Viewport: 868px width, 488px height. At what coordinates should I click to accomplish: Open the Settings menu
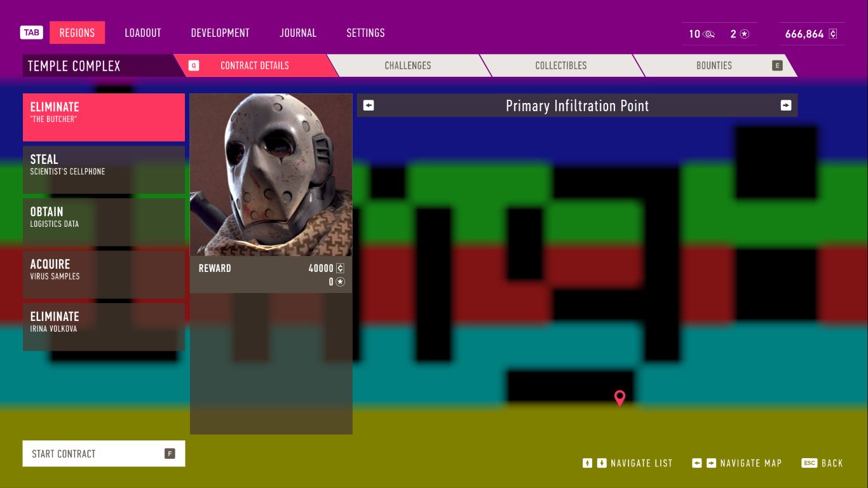[365, 33]
